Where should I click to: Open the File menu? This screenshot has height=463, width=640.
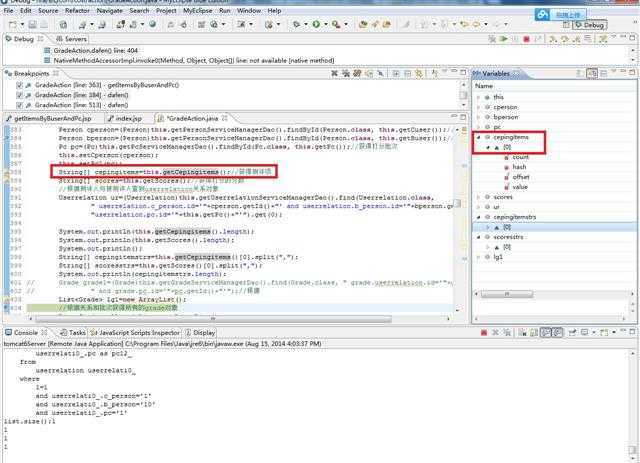pyautogui.click(x=8, y=11)
